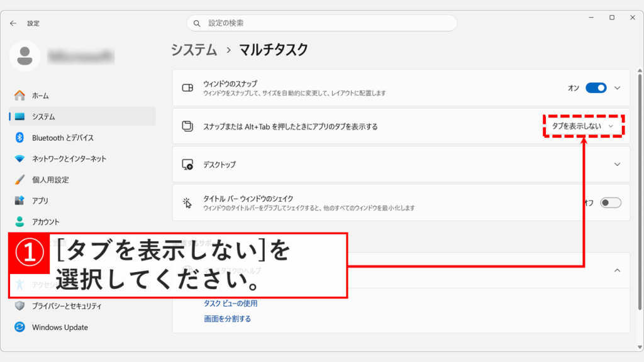Click the back arrow in Settings

[x=13, y=23]
